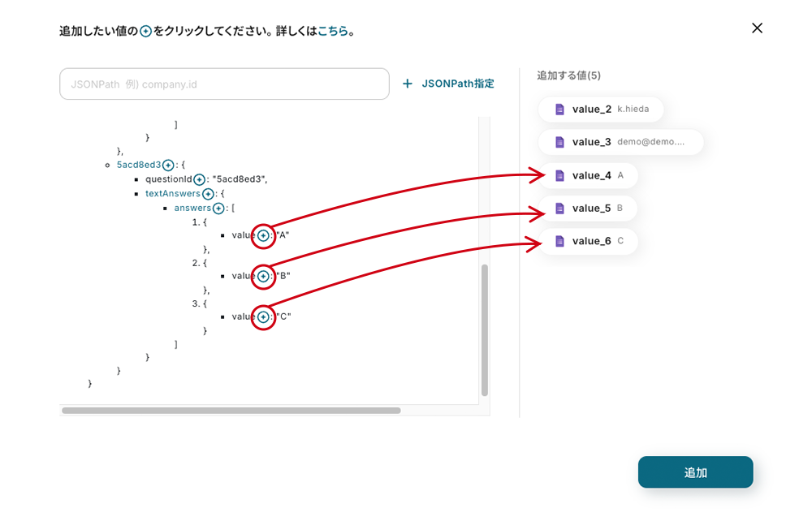812x512 pixels.
Task: Click the JSONPath指定 button
Action: click(448, 84)
